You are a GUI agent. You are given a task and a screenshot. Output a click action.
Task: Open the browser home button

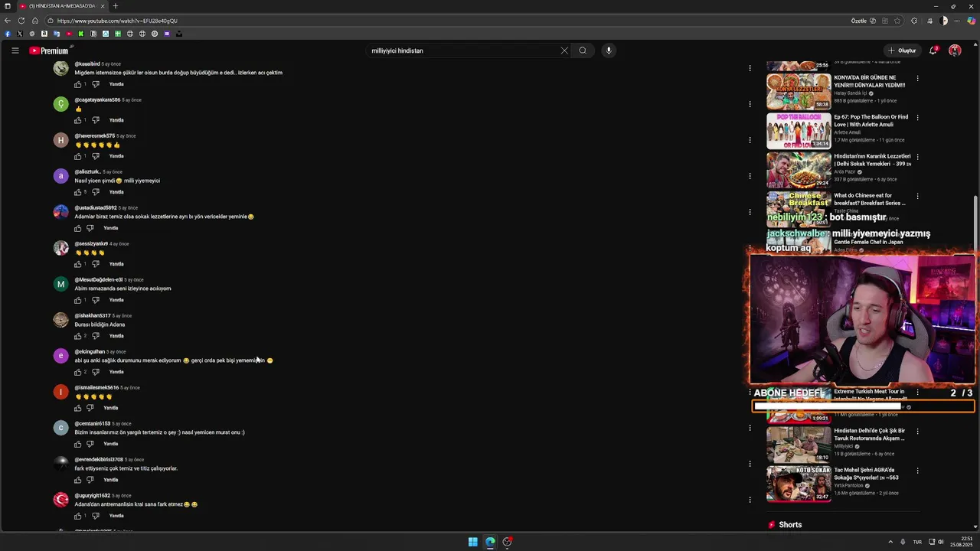tap(35, 21)
